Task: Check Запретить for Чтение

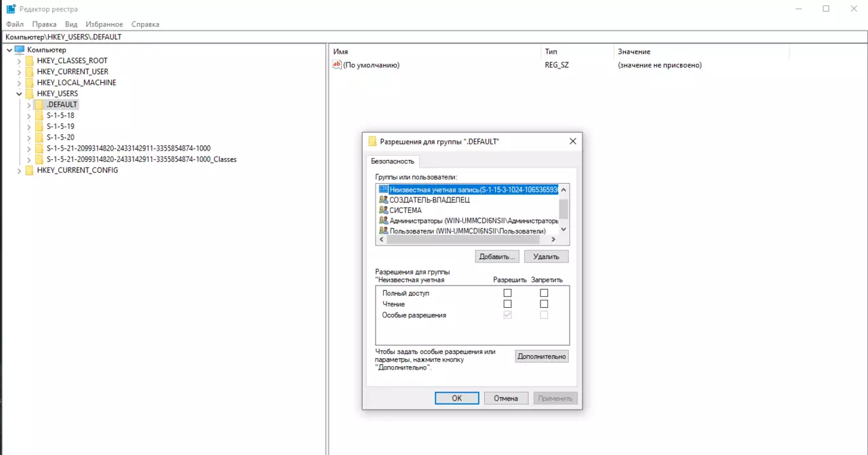Action: [544, 304]
